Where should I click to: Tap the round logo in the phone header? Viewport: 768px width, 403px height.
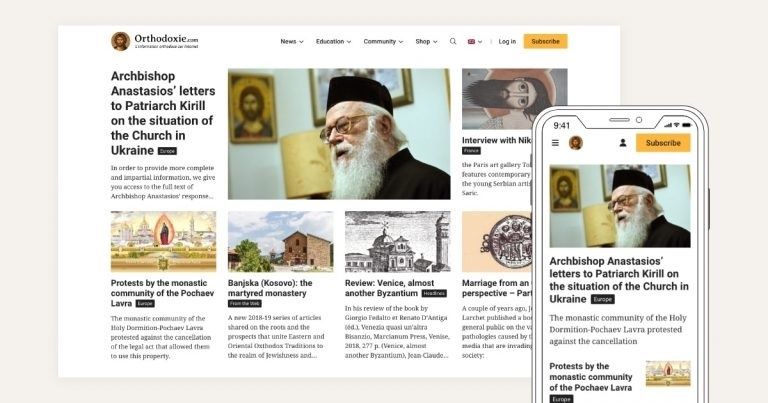(x=576, y=143)
